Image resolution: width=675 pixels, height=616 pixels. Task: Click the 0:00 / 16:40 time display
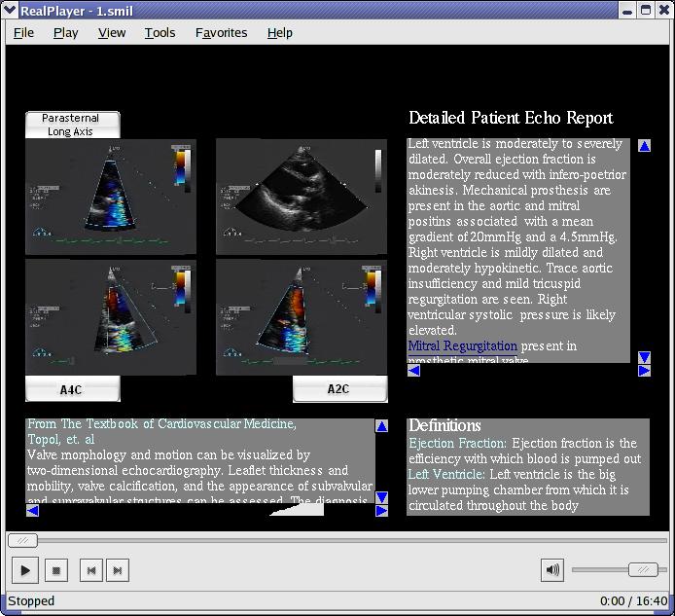(634, 600)
